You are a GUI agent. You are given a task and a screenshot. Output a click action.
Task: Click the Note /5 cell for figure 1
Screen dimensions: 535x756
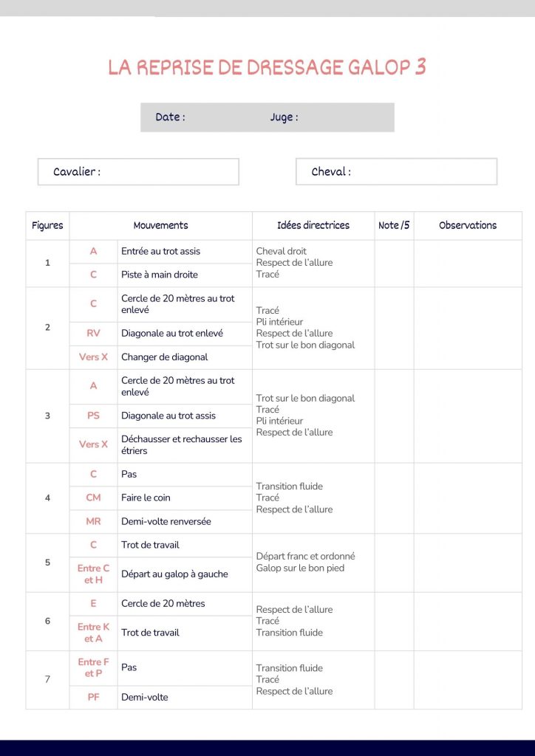(394, 263)
